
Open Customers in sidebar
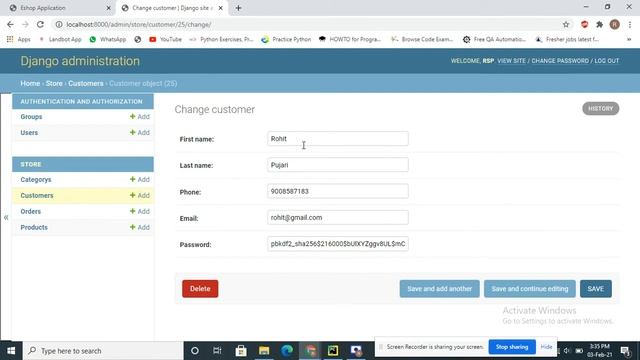pyautogui.click(x=37, y=196)
